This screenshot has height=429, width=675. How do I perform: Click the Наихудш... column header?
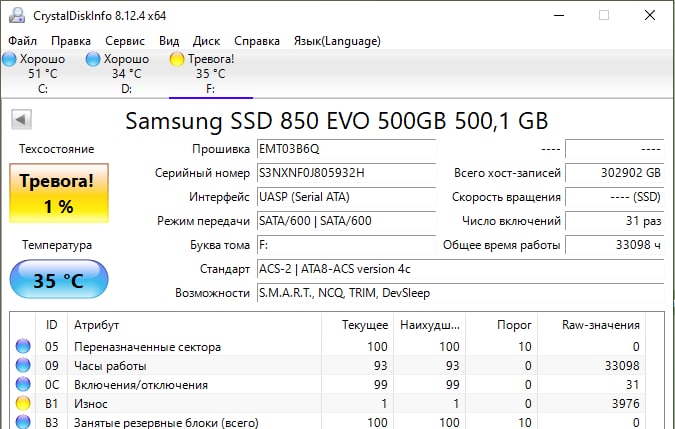pos(429,324)
